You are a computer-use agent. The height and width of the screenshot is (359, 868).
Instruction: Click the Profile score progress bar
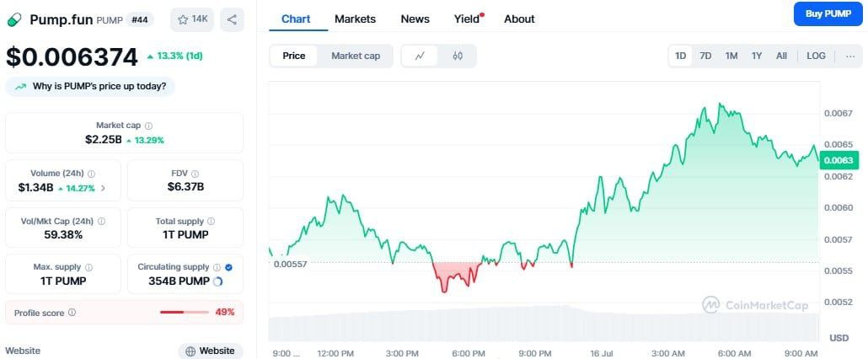point(184,313)
